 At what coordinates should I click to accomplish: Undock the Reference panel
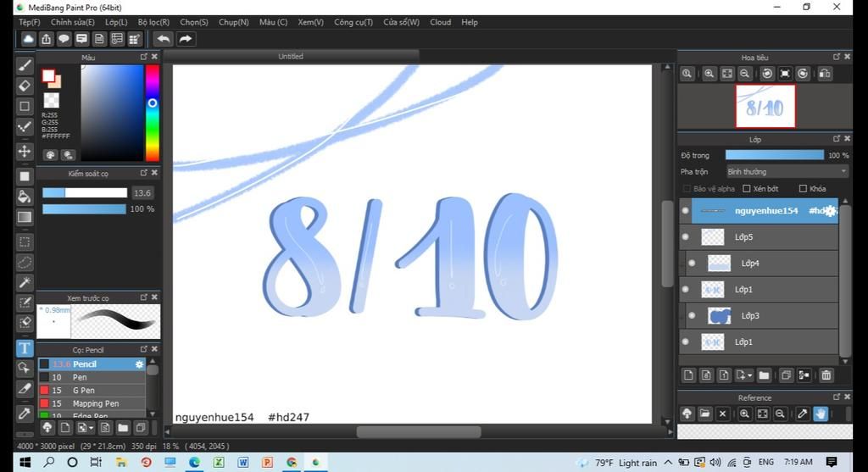click(837, 397)
